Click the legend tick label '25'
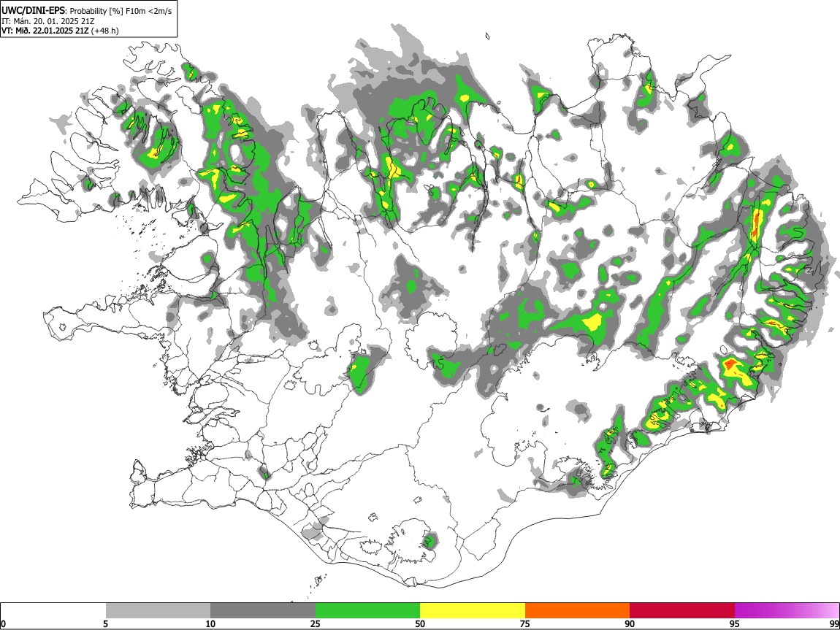This screenshot has width=840, height=630. click(x=316, y=623)
